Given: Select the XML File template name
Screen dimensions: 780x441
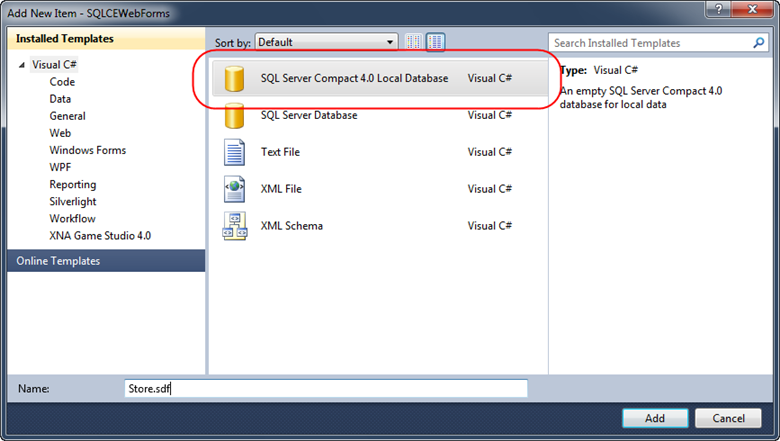Looking at the screenshot, I should point(281,189).
